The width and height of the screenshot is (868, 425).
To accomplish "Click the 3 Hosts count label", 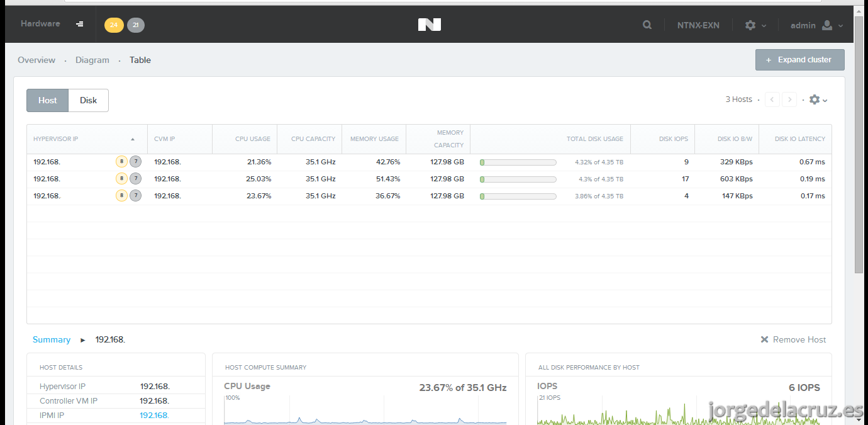I will pyautogui.click(x=739, y=99).
